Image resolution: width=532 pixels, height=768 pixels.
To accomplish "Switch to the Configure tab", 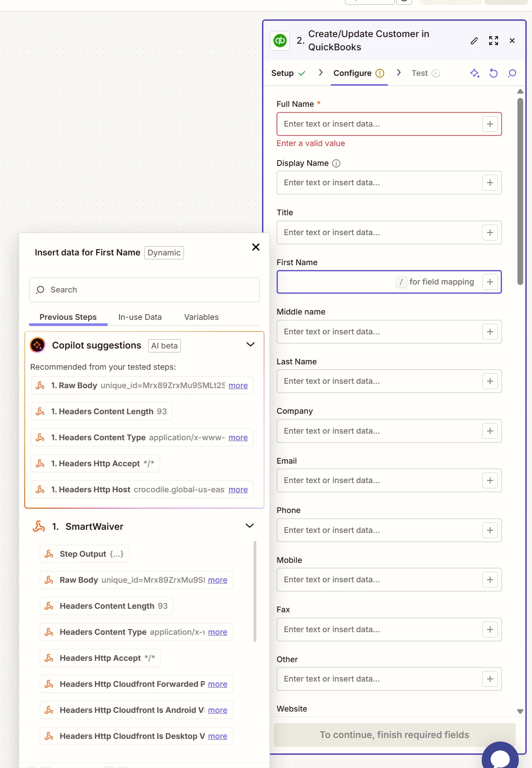I will pos(359,73).
